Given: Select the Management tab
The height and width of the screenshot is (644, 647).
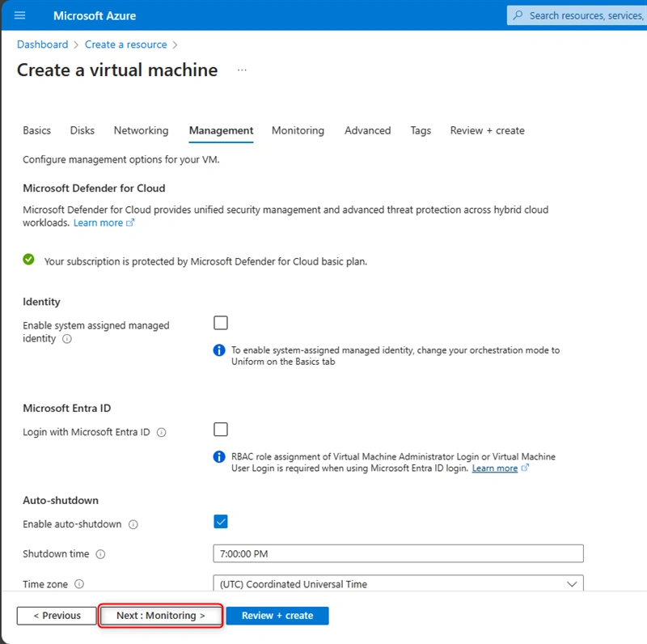Looking at the screenshot, I should pos(221,130).
